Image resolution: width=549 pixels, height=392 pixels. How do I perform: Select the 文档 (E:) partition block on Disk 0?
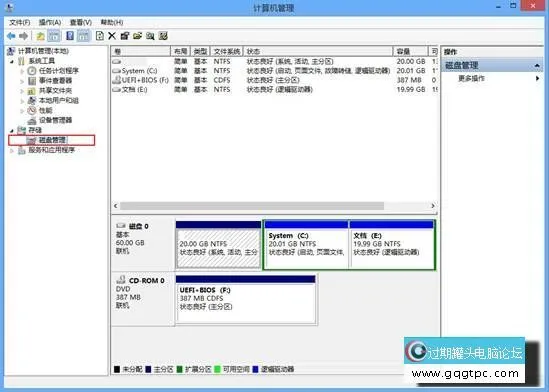pyautogui.click(x=392, y=245)
